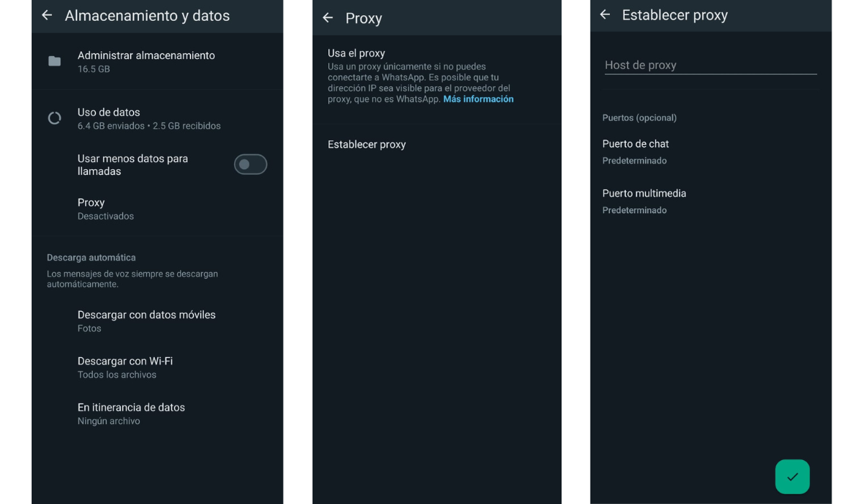
Task: Open the Más información link
Action: 478,99
